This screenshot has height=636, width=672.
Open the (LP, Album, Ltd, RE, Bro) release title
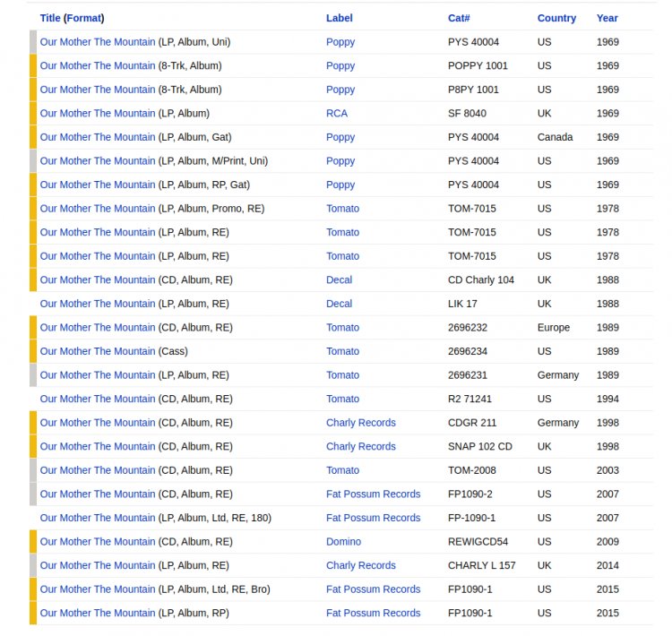98,589
